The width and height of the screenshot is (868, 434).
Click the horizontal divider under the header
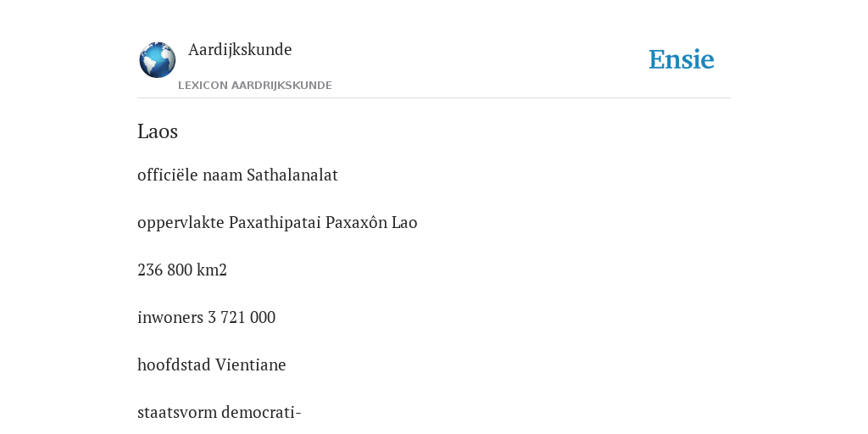[x=434, y=98]
